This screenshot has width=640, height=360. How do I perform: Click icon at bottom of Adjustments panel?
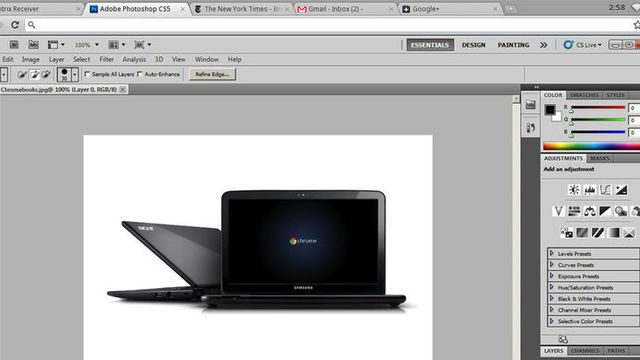[x=563, y=339]
